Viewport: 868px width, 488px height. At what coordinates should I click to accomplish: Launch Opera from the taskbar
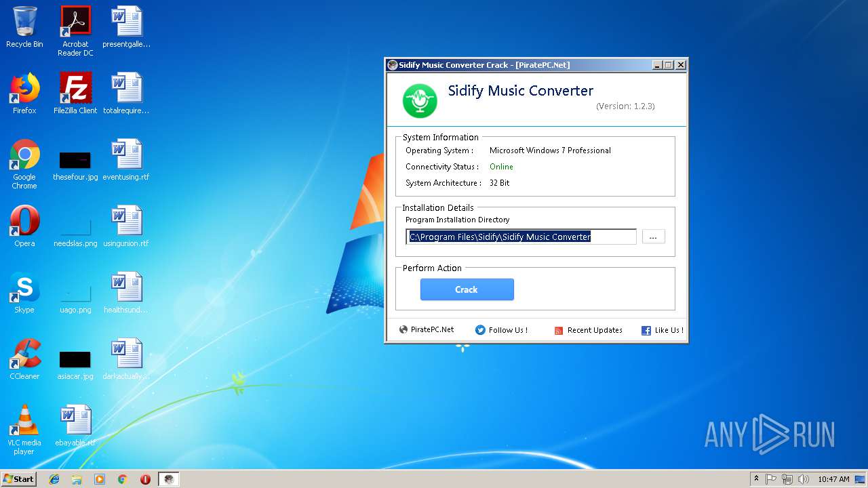[145, 479]
